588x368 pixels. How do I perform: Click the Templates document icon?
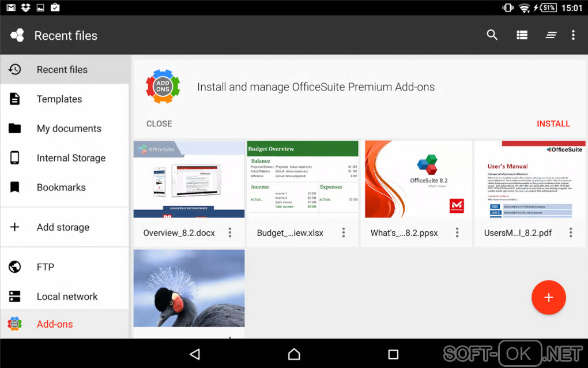[14, 99]
